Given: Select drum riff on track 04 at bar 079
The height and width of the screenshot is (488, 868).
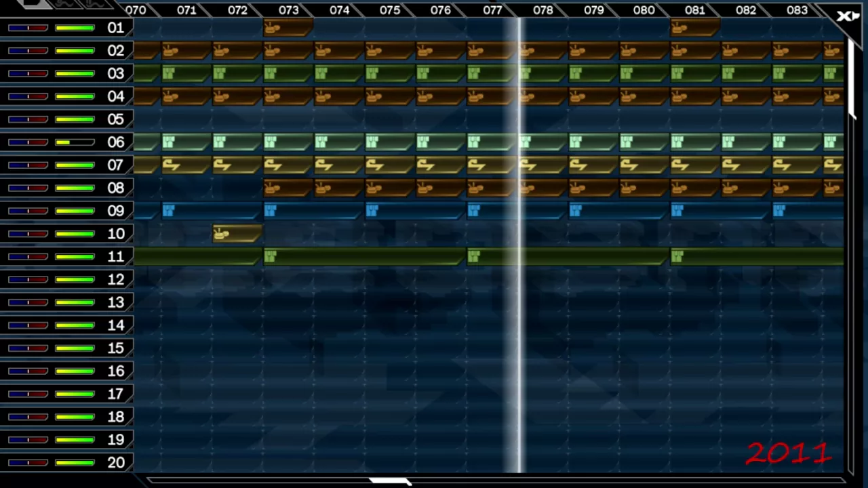Looking at the screenshot, I should click(x=593, y=96).
